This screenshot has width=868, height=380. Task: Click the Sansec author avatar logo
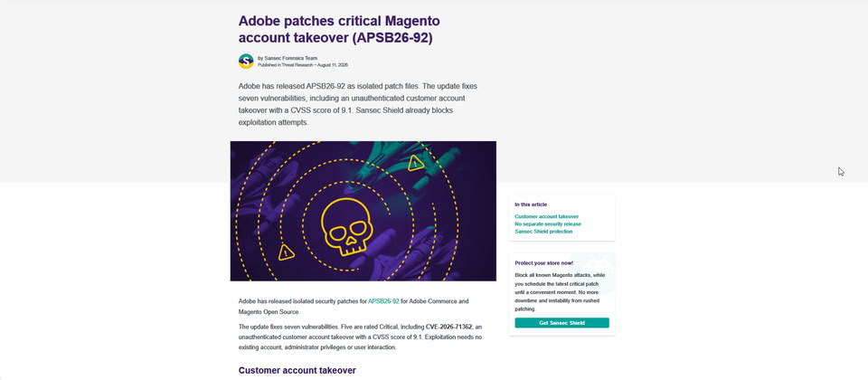tap(246, 61)
